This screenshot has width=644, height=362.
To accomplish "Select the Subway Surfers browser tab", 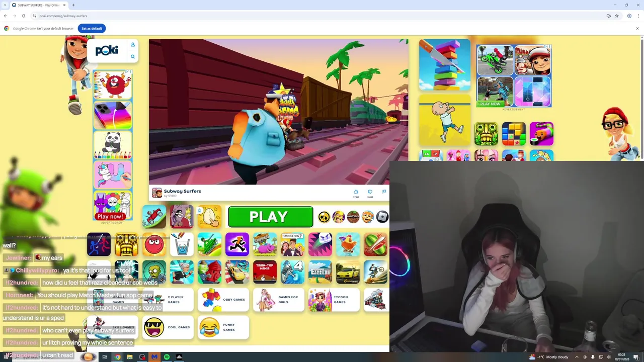I will pyautogui.click(x=39, y=5).
